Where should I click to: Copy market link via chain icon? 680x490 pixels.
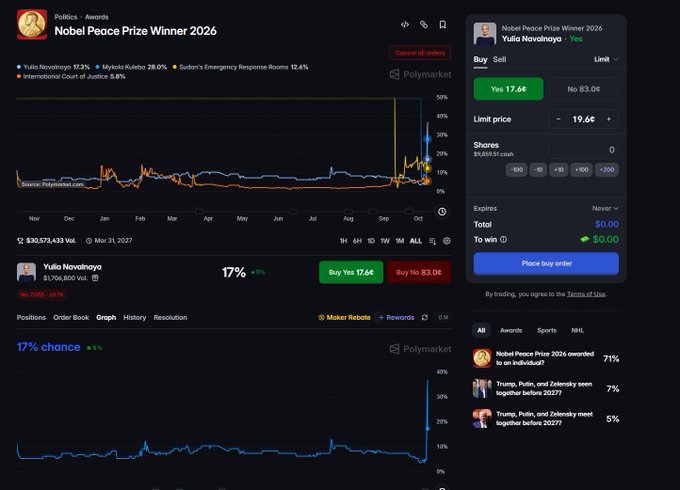pyautogui.click(x=424, y=25)
